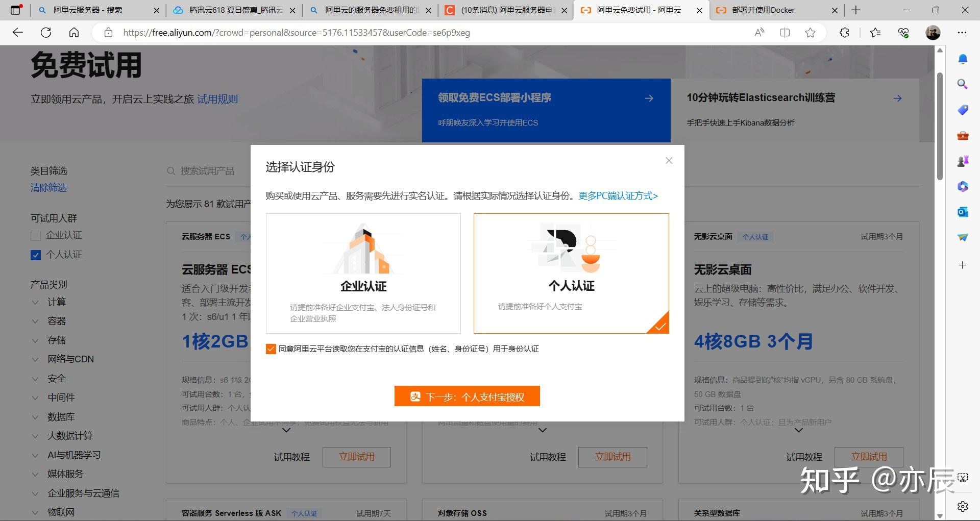This screenshot has width=980, height=521.
Task: Expand details chevron on the 云服务器 ECS card
Action: (x=286, y=430)
